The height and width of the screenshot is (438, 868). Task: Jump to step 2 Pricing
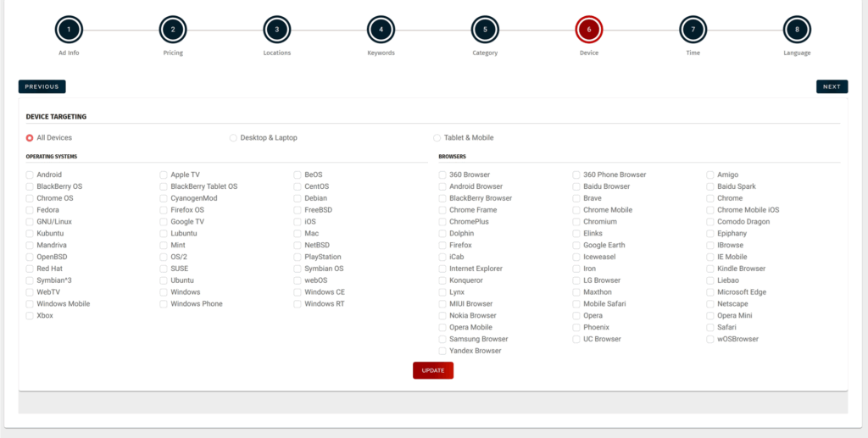pos(173,30)
